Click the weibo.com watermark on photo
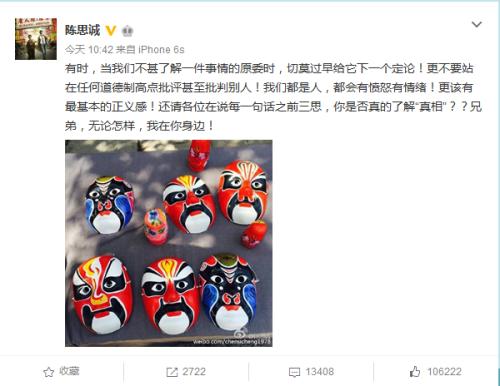Image resolution: width=500 pixels, height=386 pixels. pos(232,342)
